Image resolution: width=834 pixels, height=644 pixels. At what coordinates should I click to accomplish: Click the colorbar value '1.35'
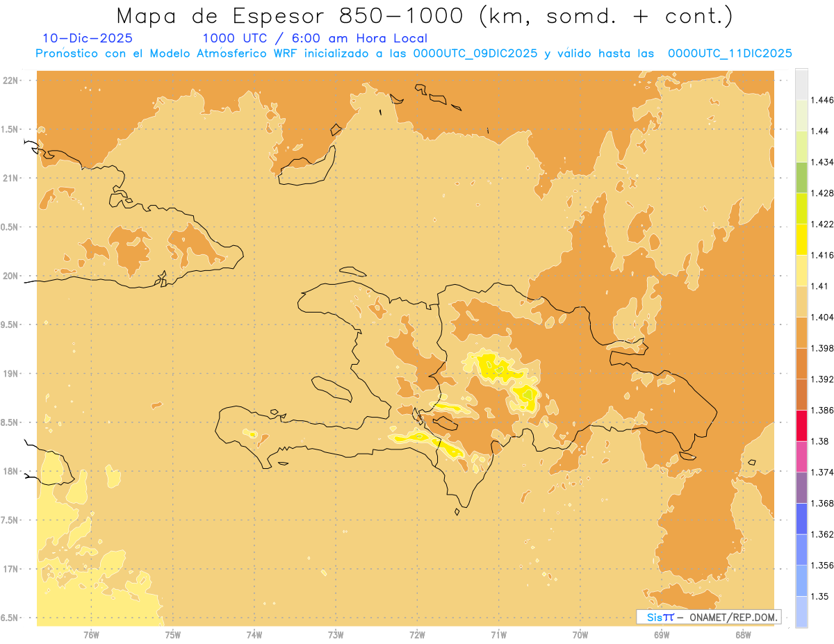821,596
